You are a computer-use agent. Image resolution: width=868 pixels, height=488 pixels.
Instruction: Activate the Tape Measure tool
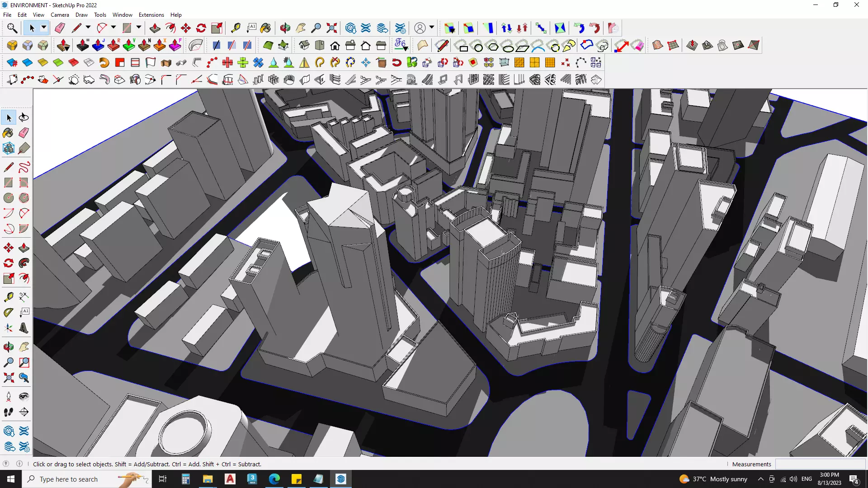pyautogui.click(x=236, y=28)
